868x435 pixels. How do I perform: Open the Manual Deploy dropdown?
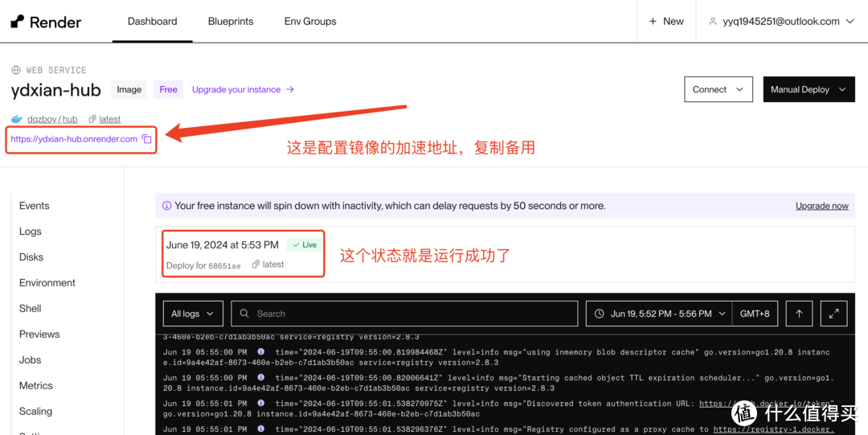pos(809,89)
